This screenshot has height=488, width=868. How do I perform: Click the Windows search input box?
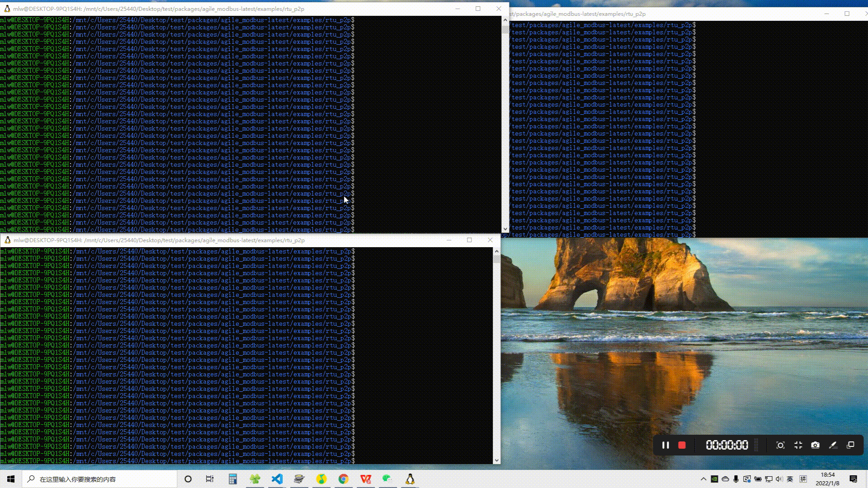point(99,479)
